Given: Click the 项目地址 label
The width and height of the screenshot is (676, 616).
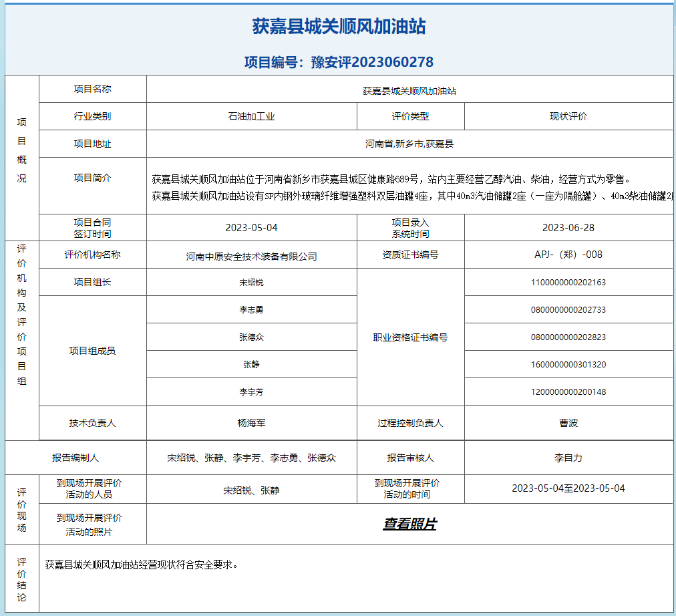Looking at the screenshot, I should tap(92, 144).
